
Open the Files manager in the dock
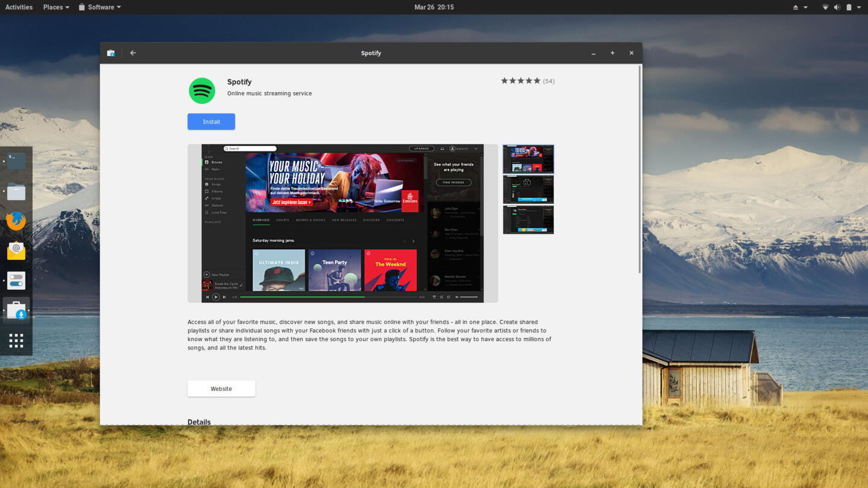click(16, 192)
